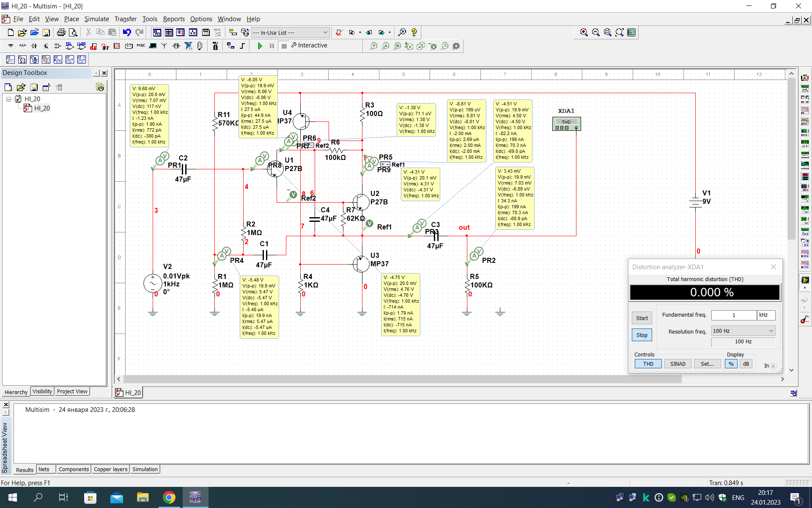812x508 pixels.
Task: Set display to percent (%)
Action: 731,364
